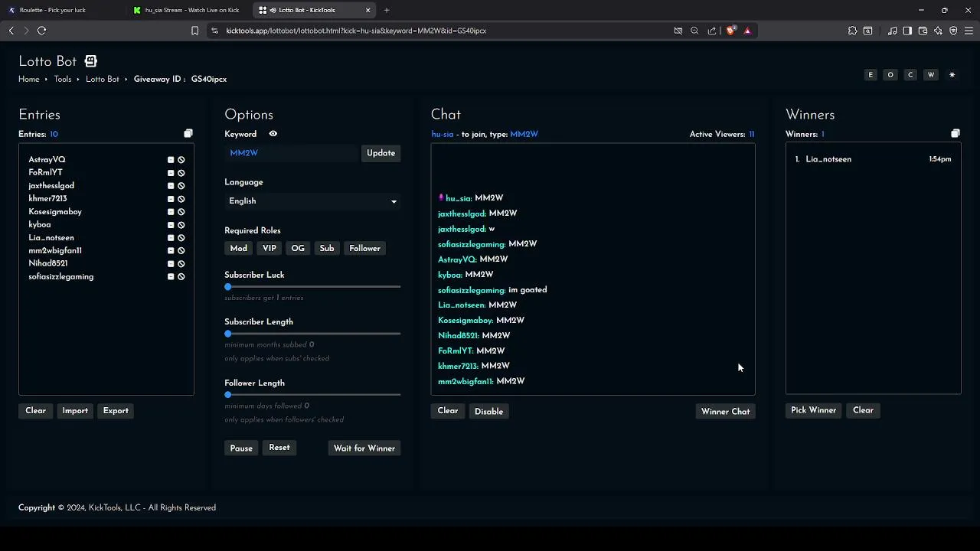Toggle the browser sidebar panel icon
The width and height of the screenshot is (980, 551).
[907, 31]
